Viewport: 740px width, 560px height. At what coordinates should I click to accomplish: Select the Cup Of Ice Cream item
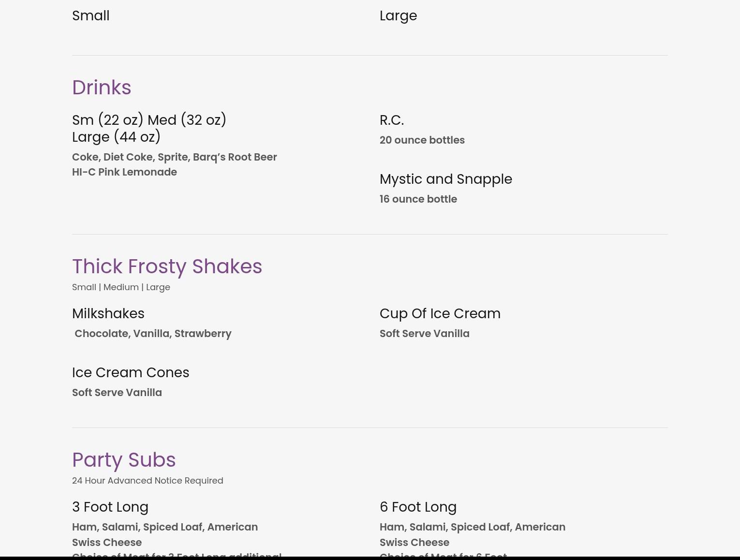coord(440,313)
